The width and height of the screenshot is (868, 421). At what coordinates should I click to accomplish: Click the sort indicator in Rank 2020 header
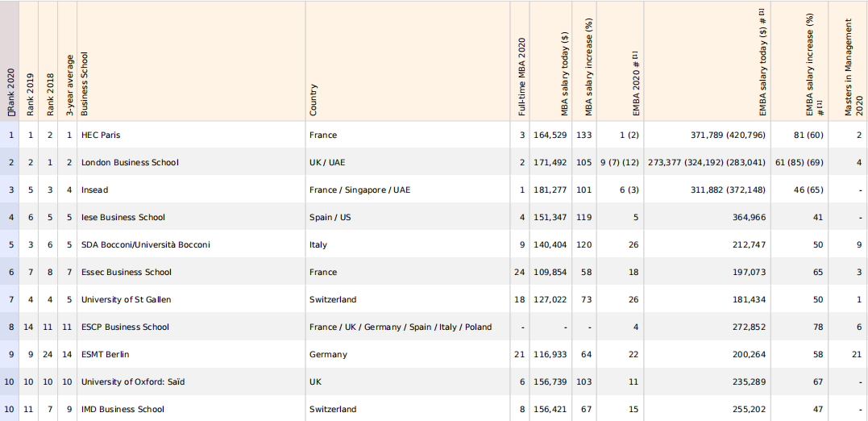(11, 115)
